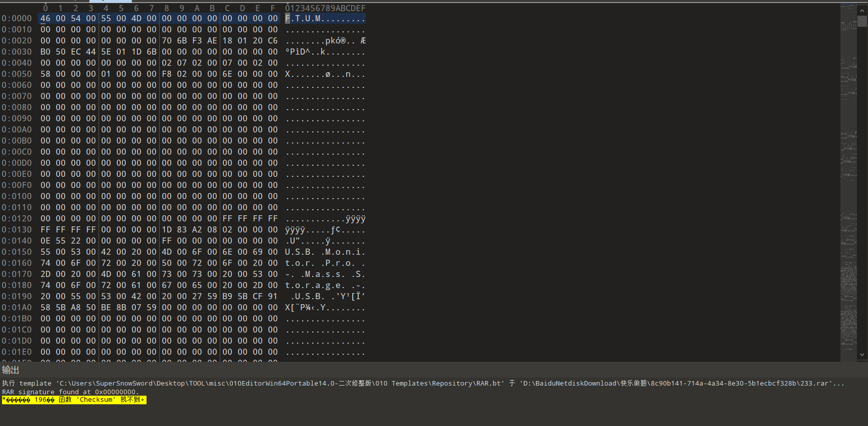The height and width of the screenshot is (426, 868).
Task: Click byte B0 at the start of row 0:0030
Action: click(x=45, y=52)
